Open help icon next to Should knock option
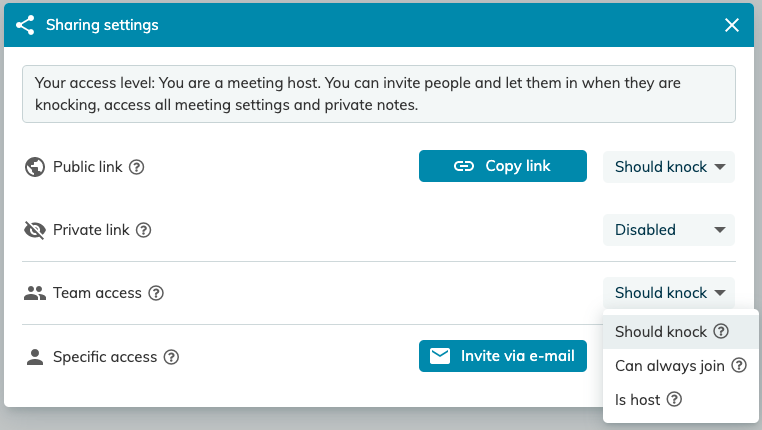This screenshot has width=762, height=430. pyautogui.click(x=721, y=331)
